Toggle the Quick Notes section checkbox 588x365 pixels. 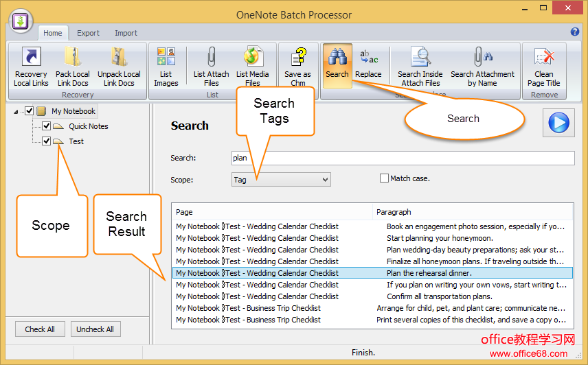tap(46, 126)
